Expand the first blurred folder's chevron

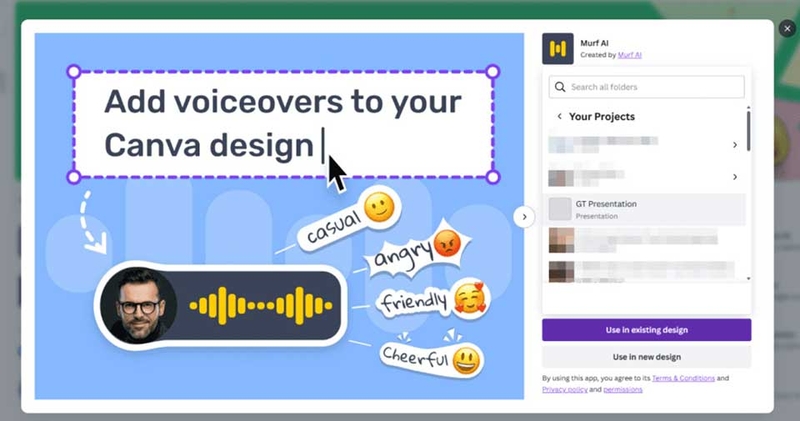[x=735, y=145]
